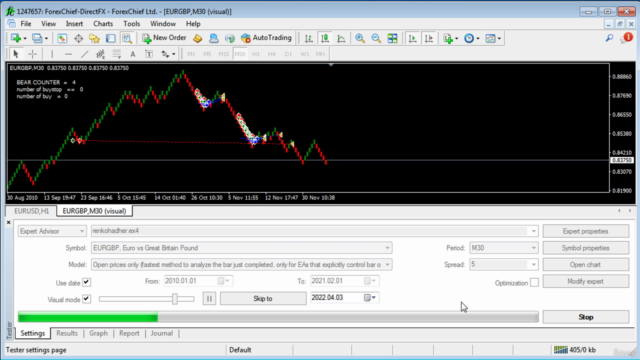This screenshot has width=640, height=360.
Task: Switch to the tester Results tab
Action: coord(67,333)
